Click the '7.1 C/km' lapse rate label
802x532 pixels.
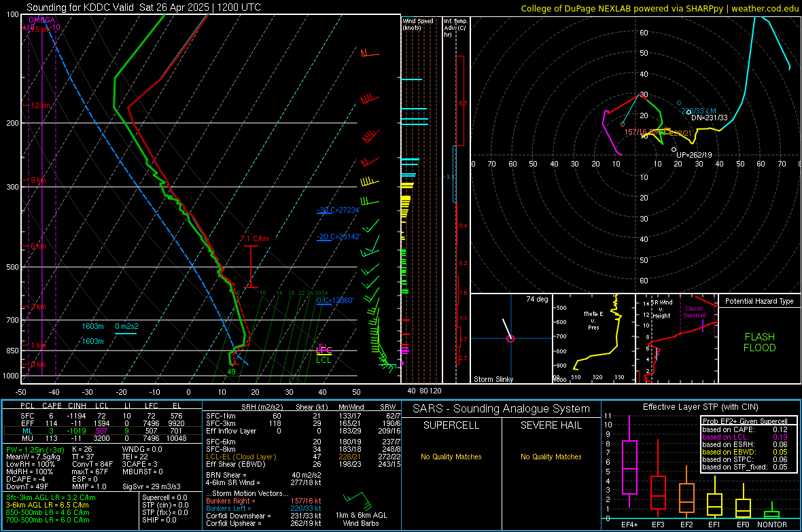[x=254, y=238]
